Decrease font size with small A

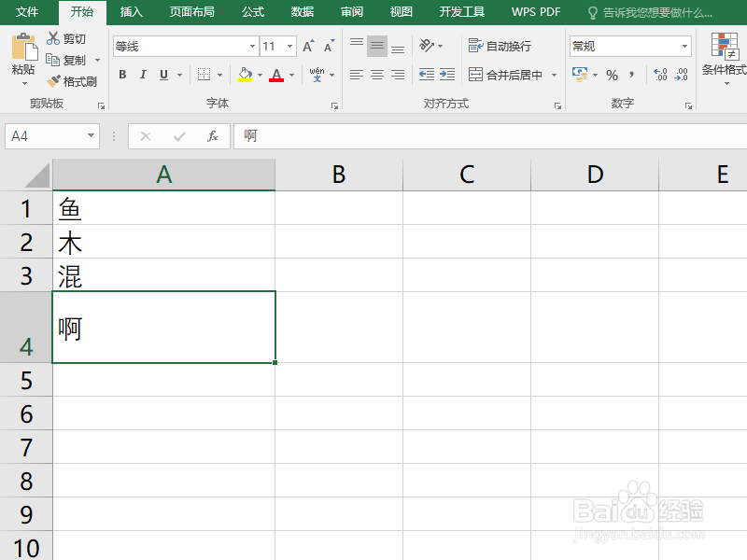point(330,46)
